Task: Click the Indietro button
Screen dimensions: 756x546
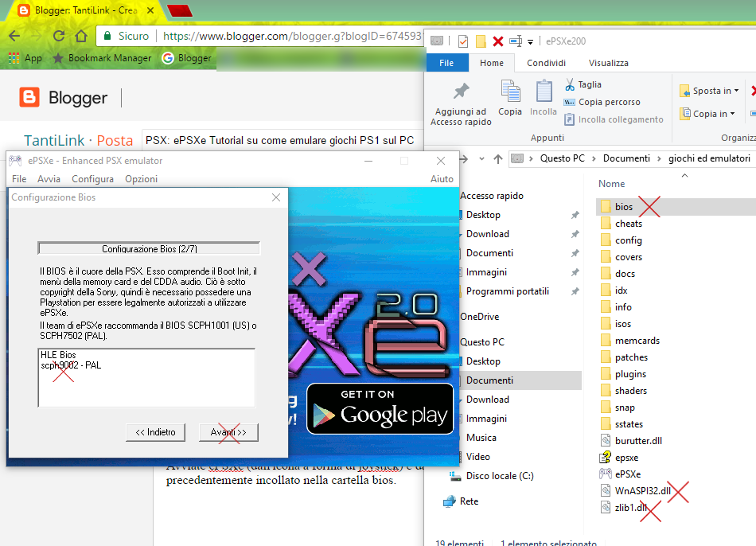Action: coord(155,432)
